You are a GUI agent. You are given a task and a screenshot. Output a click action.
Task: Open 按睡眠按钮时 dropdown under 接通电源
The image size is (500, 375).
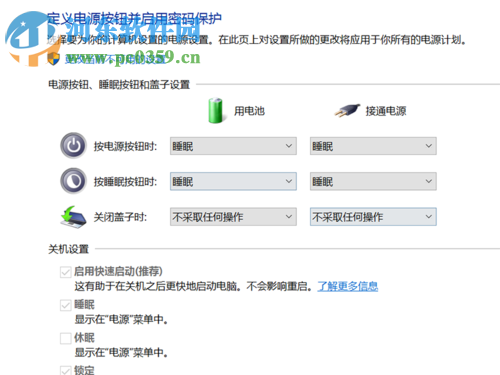[x=373, y=181]
